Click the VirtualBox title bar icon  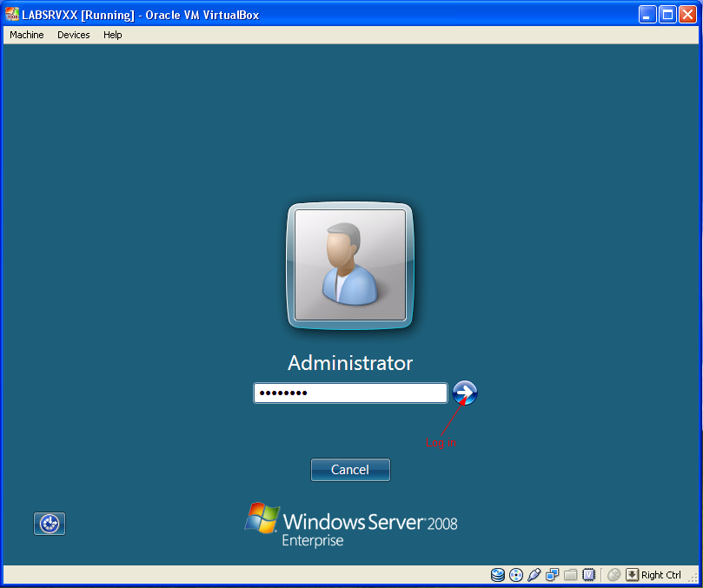coord(11,15)
